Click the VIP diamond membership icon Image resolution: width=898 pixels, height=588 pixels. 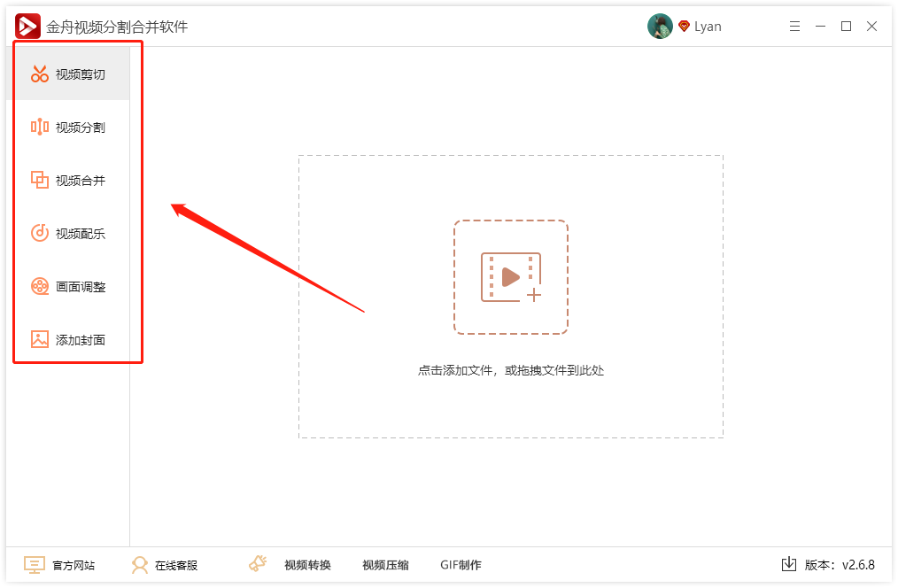click(683, 27)
